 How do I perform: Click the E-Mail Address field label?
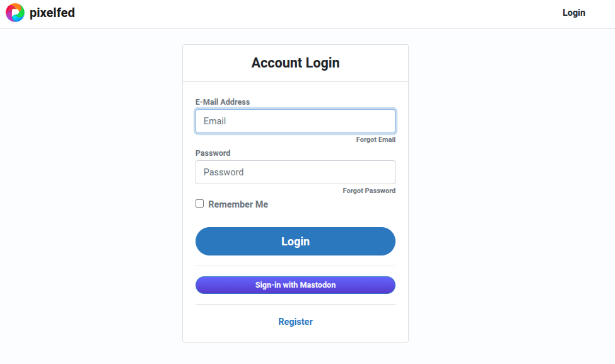(x=223, y=102)
